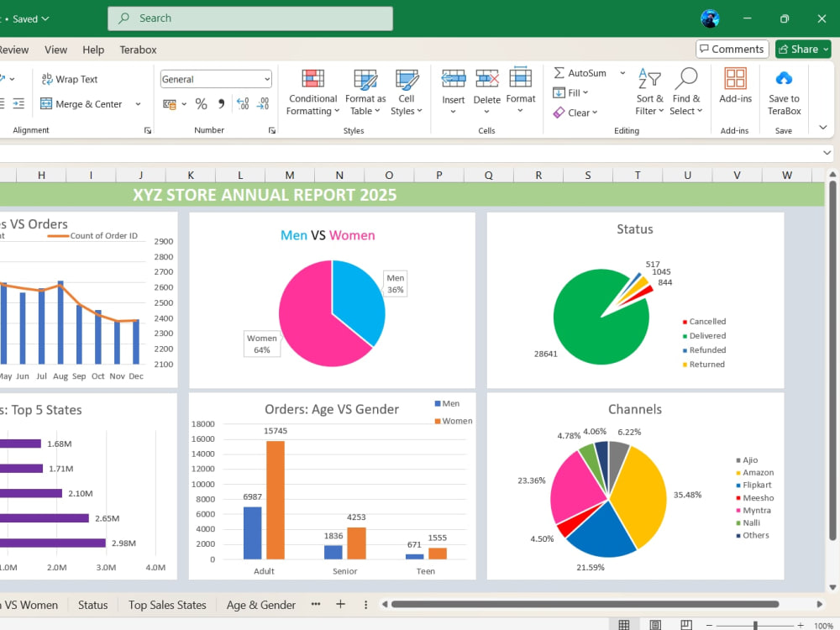
Task: Open the View tab
Action: click(x=55, y=50)
